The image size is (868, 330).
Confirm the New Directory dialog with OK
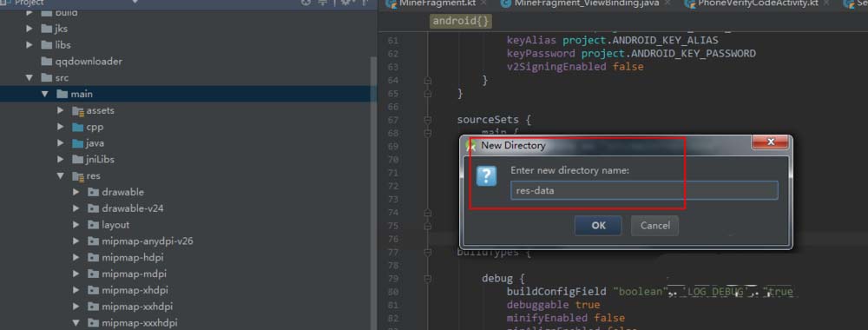[598, 225]
